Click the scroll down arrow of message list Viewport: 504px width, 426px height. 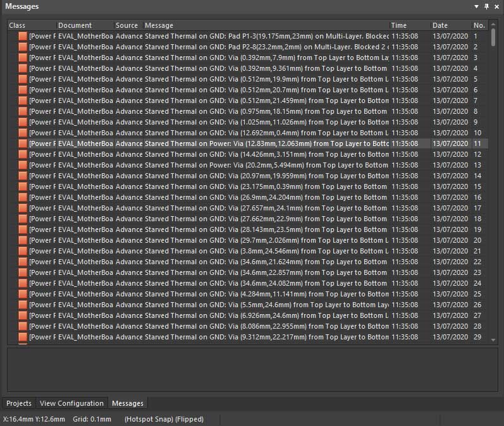(494, 339)
